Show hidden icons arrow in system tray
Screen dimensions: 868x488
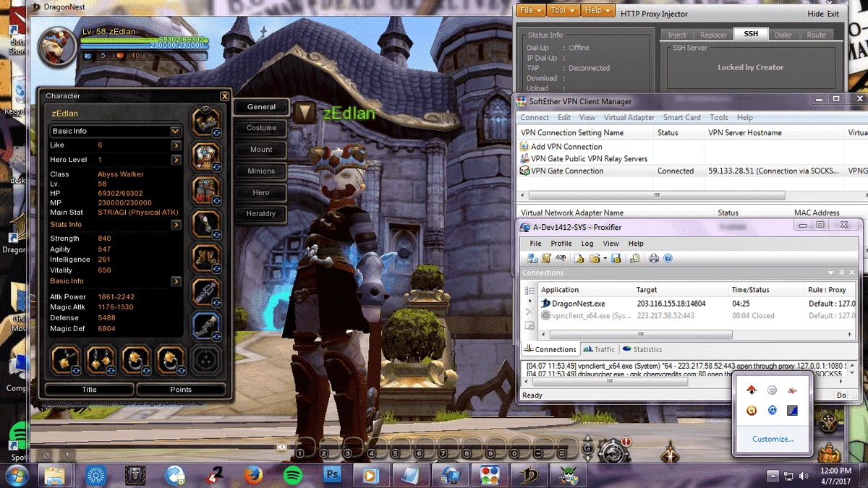click(773, 476)
